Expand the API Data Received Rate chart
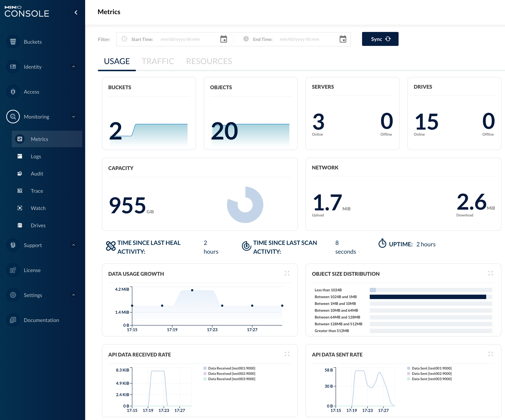This screenshot has height=420, width=505. click(x=287, y=354)
